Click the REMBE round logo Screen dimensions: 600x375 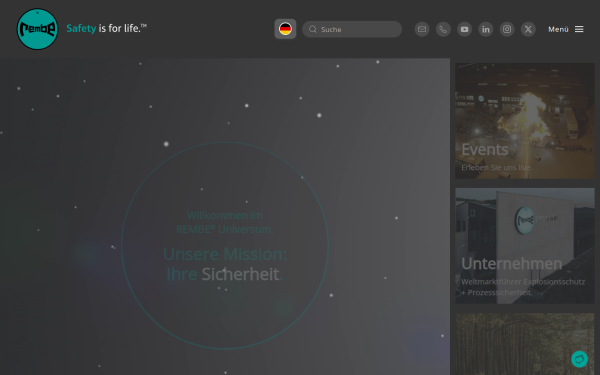pos(38,29)
